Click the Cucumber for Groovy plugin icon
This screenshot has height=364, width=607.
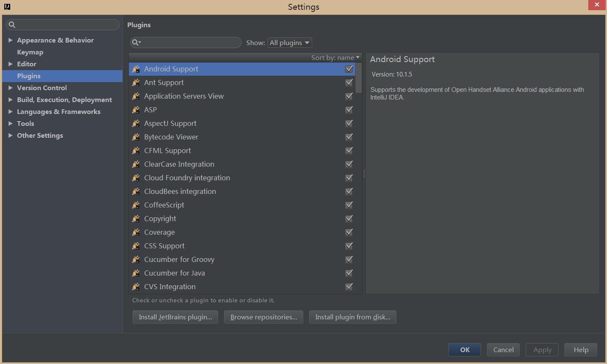[136, 259]
